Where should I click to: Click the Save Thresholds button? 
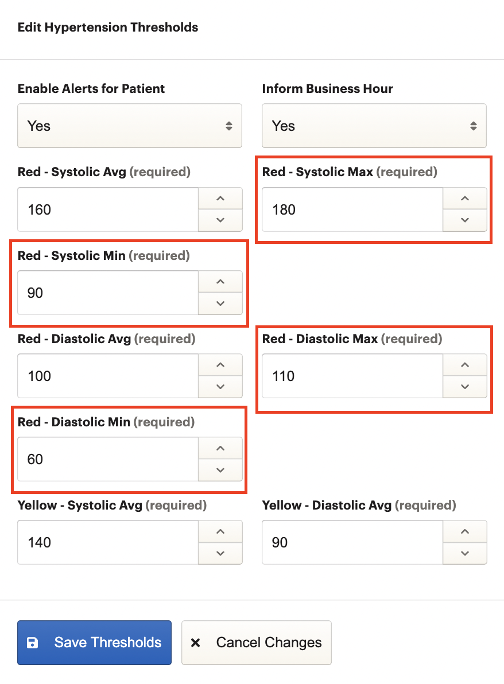pyautogui.click(x=94, y=643)
